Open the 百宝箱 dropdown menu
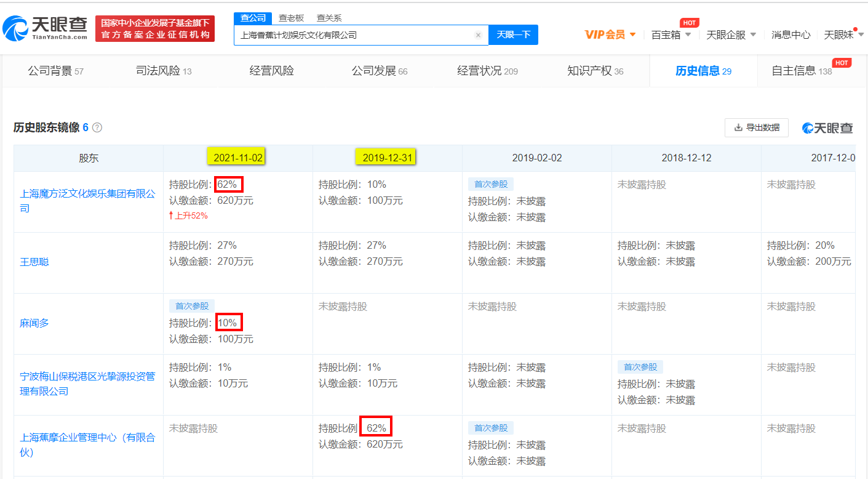Screen dimensions: 868x479 pos(671,35)
